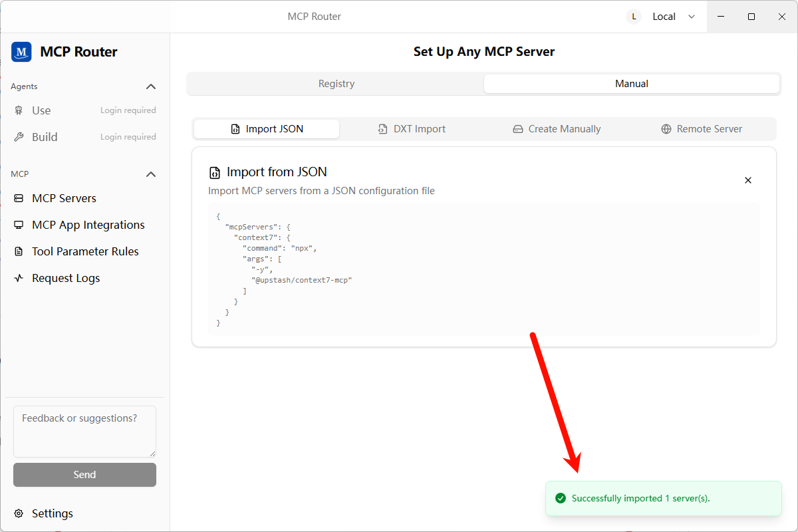Click the MCP App Integrations monitor icon
The width and height of the screenshot is (798, 532).
point(19,225)
